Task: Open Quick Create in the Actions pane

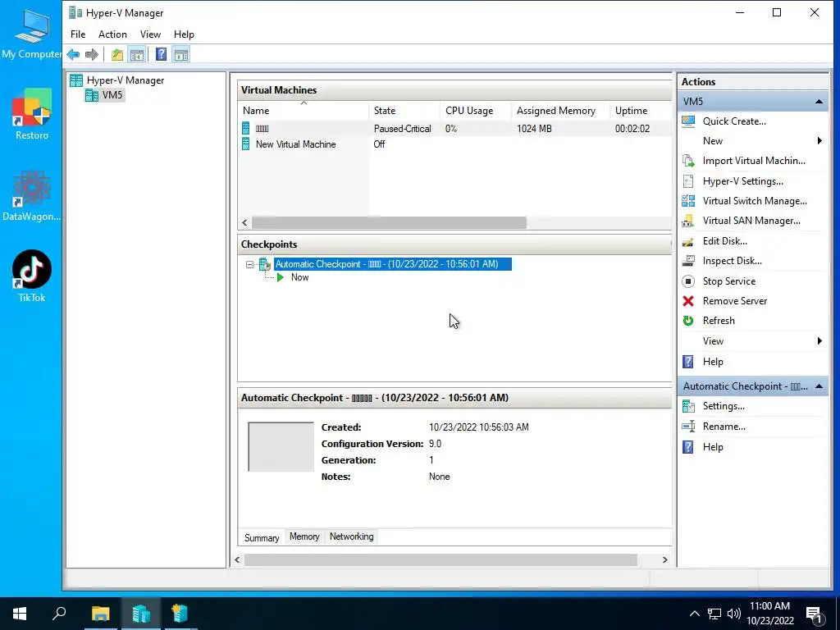Action: click(x=734, y=121)
